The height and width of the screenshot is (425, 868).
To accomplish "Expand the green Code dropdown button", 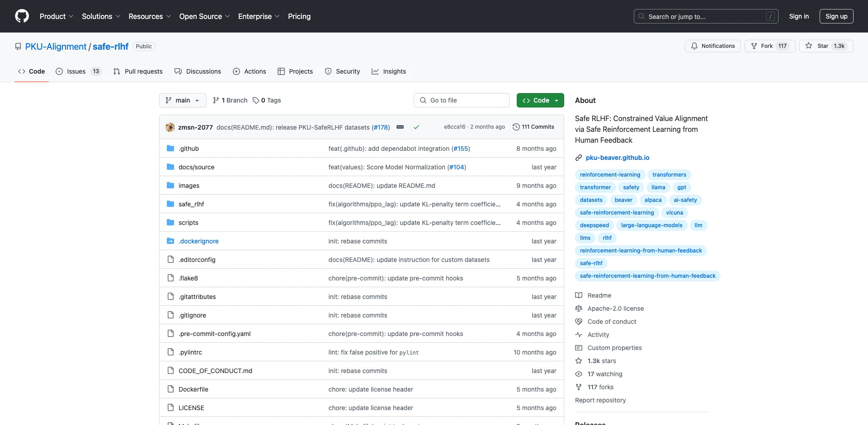I will click(540, 100).
